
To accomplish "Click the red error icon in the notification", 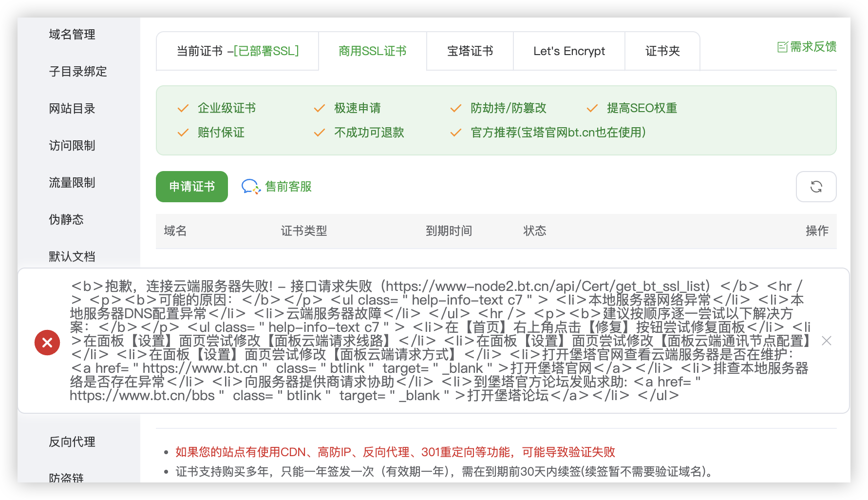I will 47,343.
